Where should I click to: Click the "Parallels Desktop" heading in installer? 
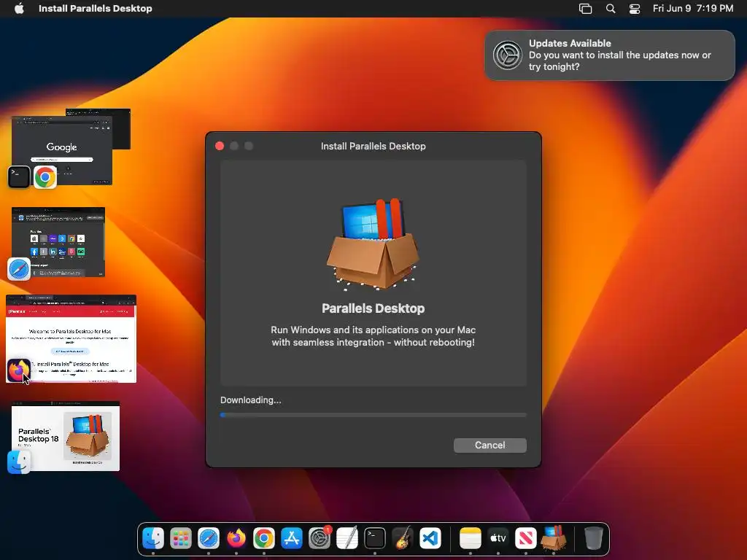[373, 308]
